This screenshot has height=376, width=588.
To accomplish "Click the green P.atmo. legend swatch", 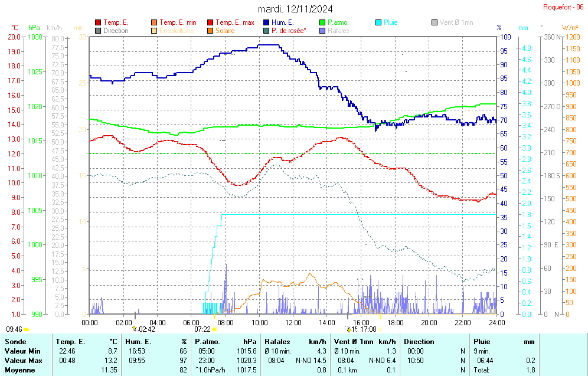I will 322,22.
